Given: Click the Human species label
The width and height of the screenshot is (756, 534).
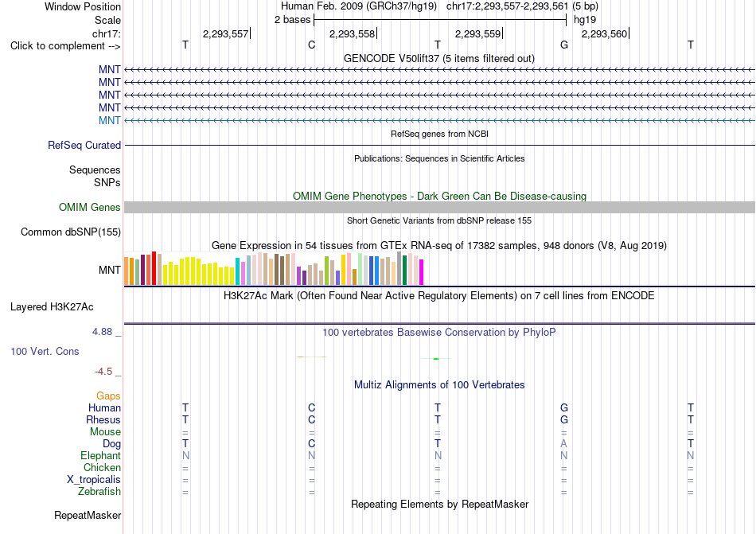Looking at the screenshot, I should [104, 407].
